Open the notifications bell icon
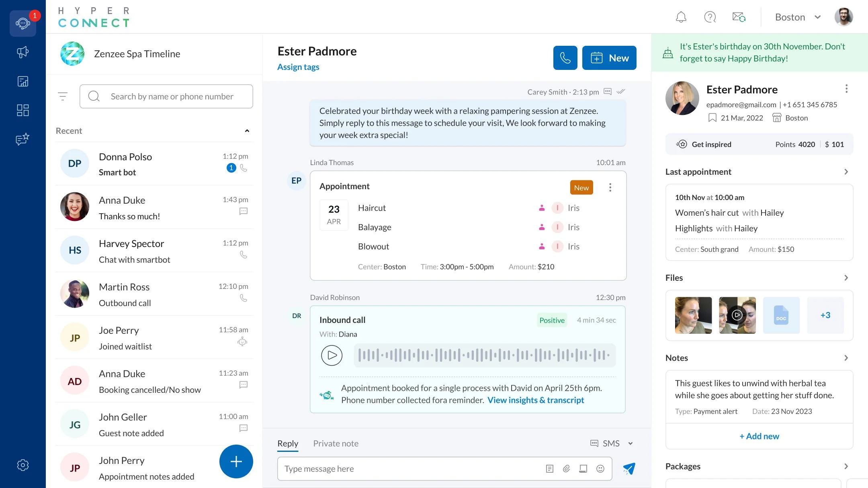 click(x=681, y=17)
